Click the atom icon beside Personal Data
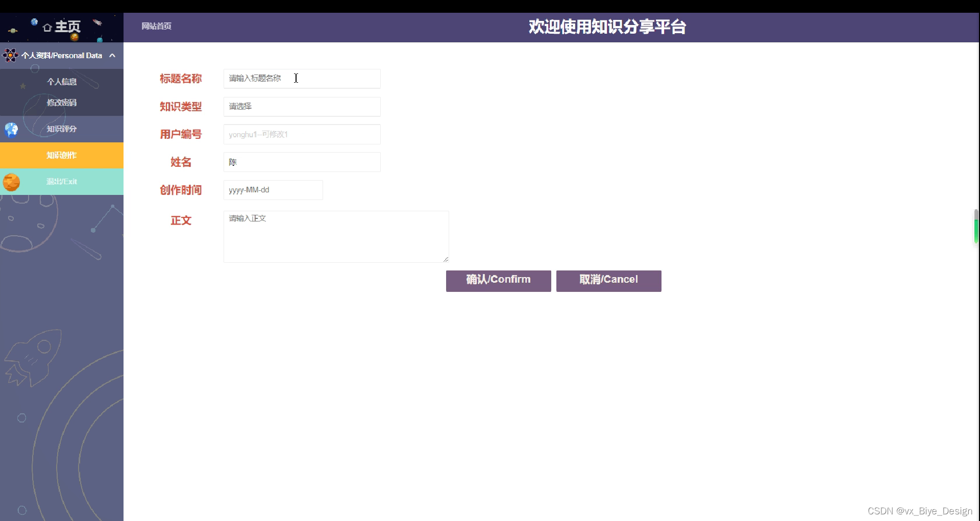The image size is (980, 521). pyautogui.click(x=10, y=55)
